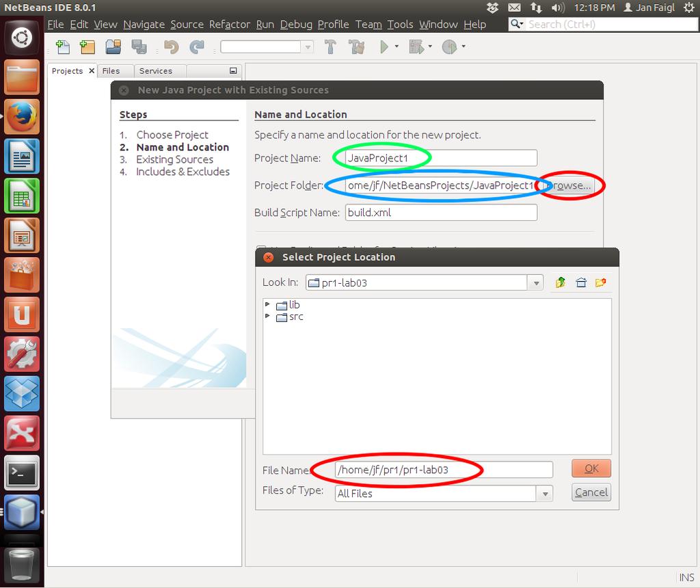The width and height of the screenshot is (700, 588).
Task: Select the src folder in file list
Action: tap(290, 317)
